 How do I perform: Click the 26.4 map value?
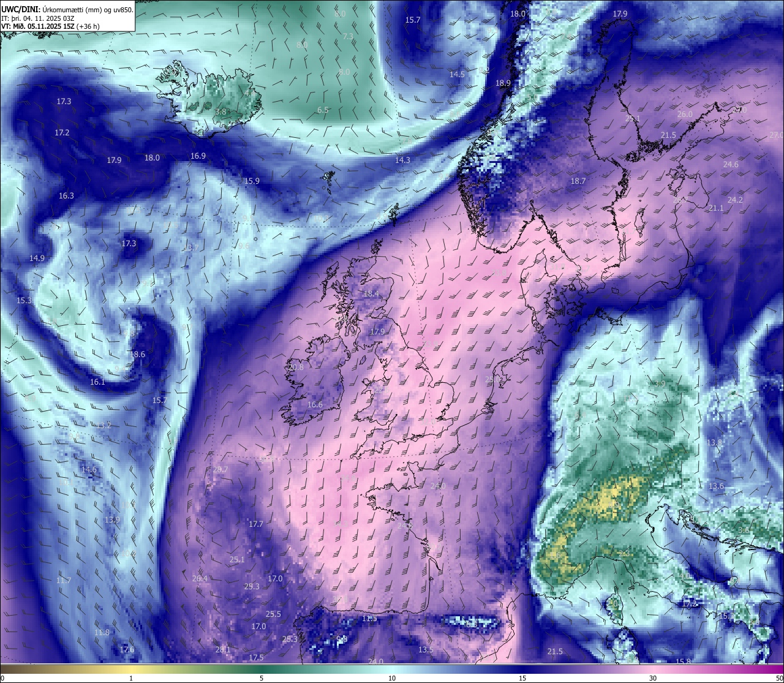click(x=200, y=579)
